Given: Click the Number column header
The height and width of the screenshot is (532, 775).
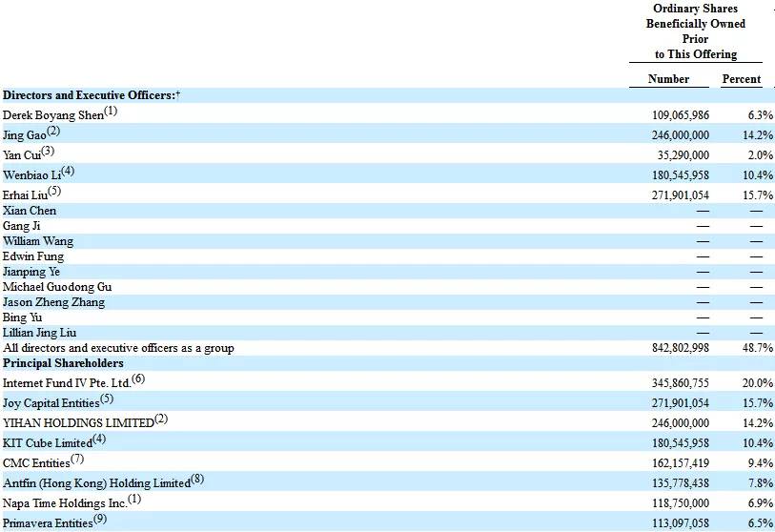Looking at the screenshot, I should 668,79.
